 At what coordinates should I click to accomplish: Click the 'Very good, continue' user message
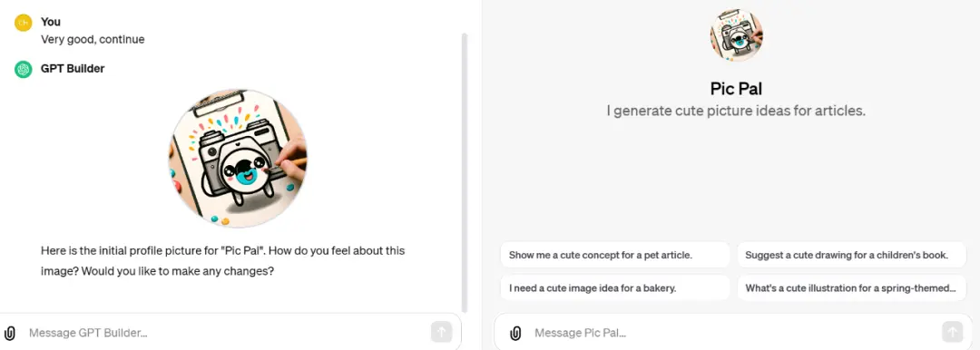click(x=93, y=39)
